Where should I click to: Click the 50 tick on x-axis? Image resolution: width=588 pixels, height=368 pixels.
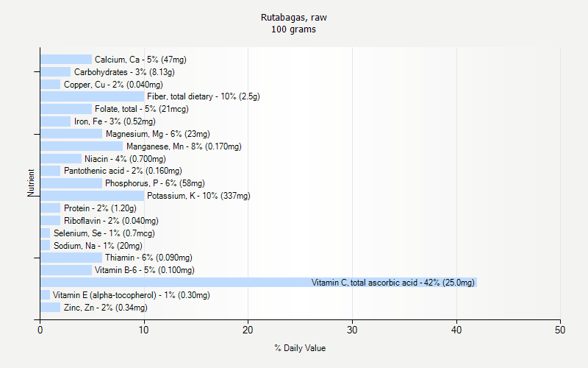coord(560,331)
